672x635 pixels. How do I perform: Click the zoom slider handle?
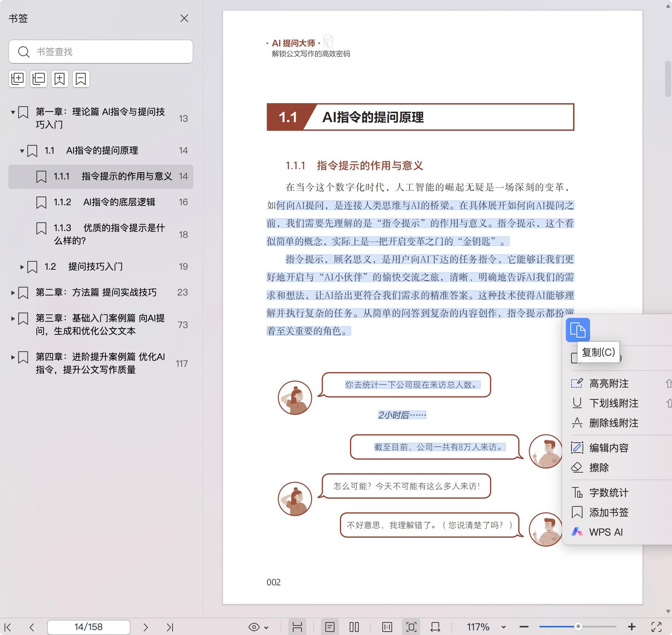click(x=578, y=627)
